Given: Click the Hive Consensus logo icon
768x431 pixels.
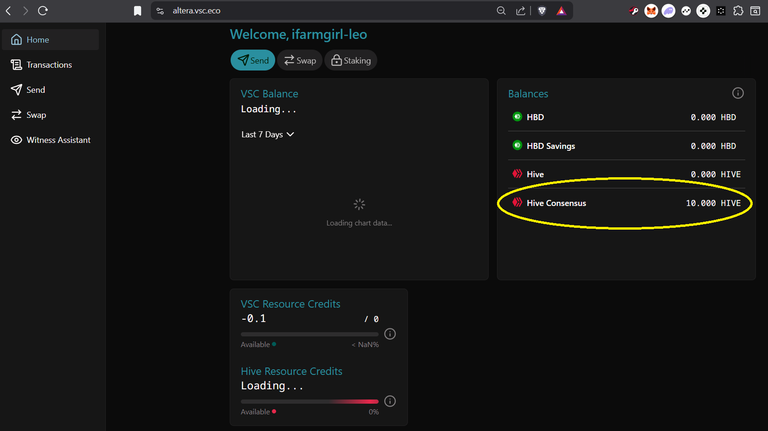Looking at the screenshot, I should [517, 202].
